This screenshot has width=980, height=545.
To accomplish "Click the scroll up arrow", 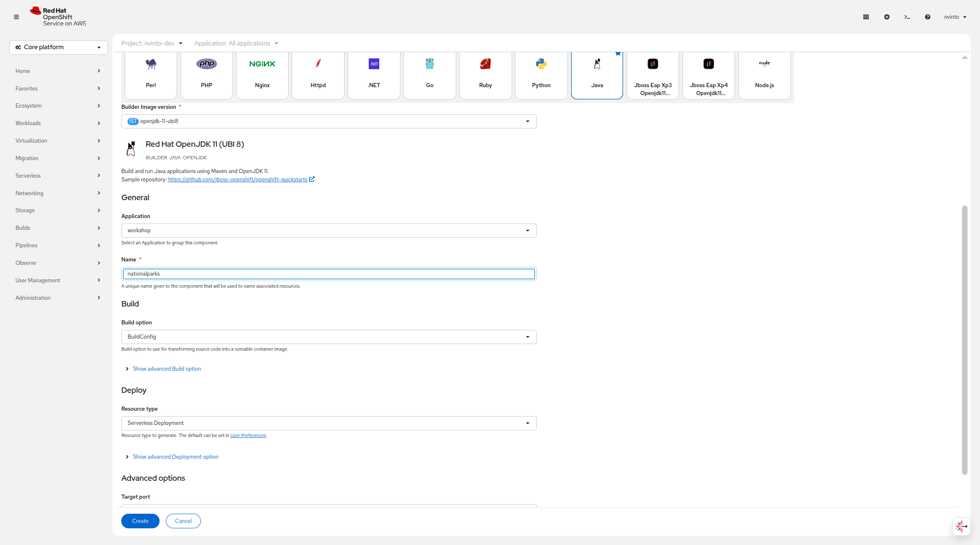I will 965,58.
